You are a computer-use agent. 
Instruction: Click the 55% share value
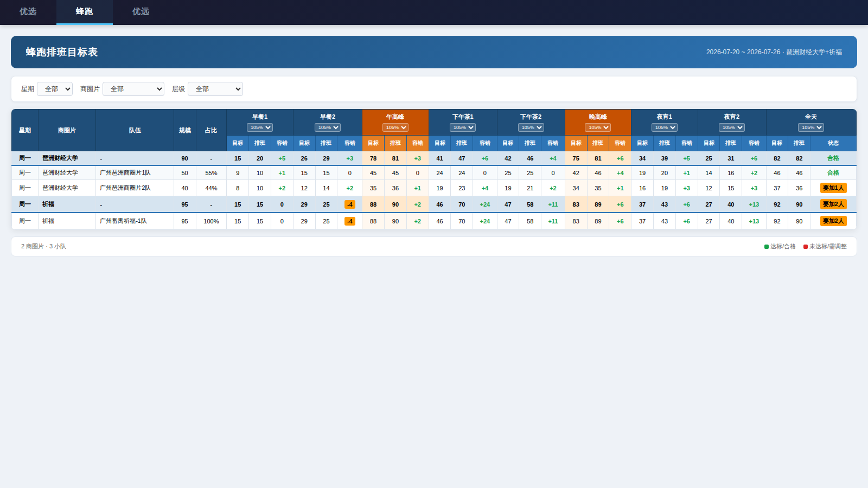211,174
